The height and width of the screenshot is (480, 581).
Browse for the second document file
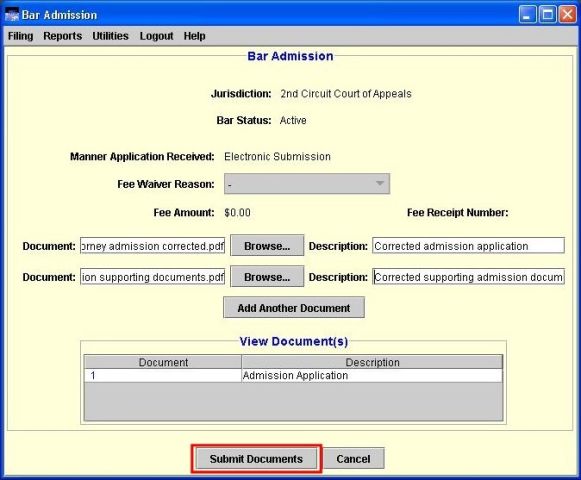(267, 277)
